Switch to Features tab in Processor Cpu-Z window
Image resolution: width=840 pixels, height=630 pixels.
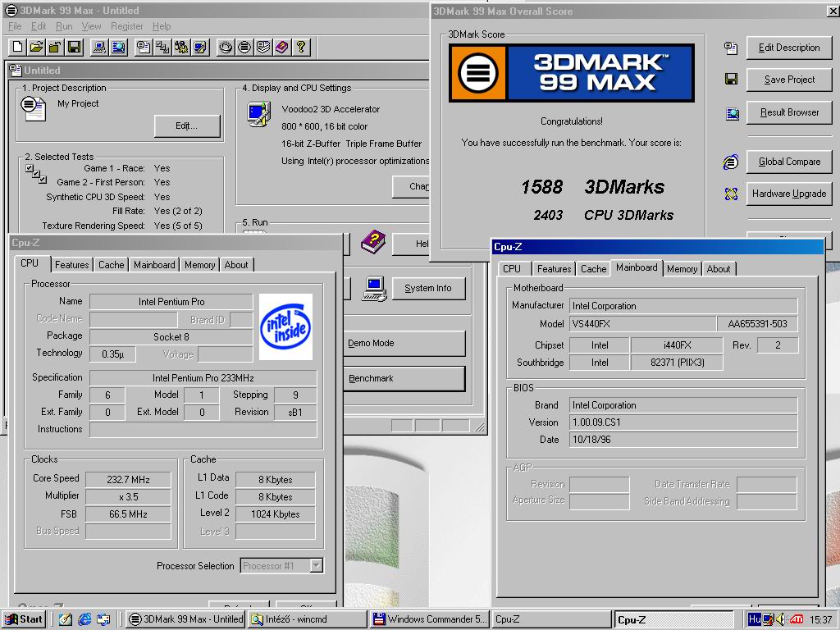pyautogui.click(x=72, y=265)
